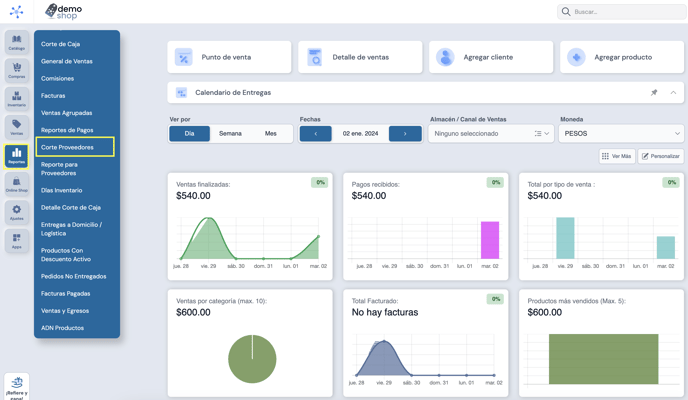Open General de Ventas report
This screenshot has width=688, height=400.
tap(67, 61)
